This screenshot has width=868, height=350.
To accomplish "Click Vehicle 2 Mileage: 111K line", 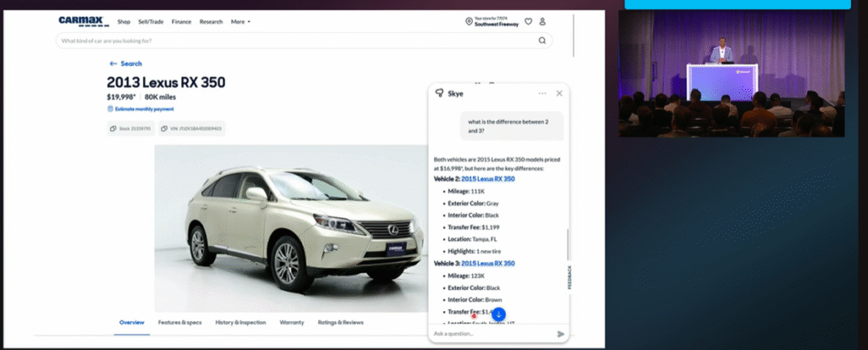I will tap(466, 191).
